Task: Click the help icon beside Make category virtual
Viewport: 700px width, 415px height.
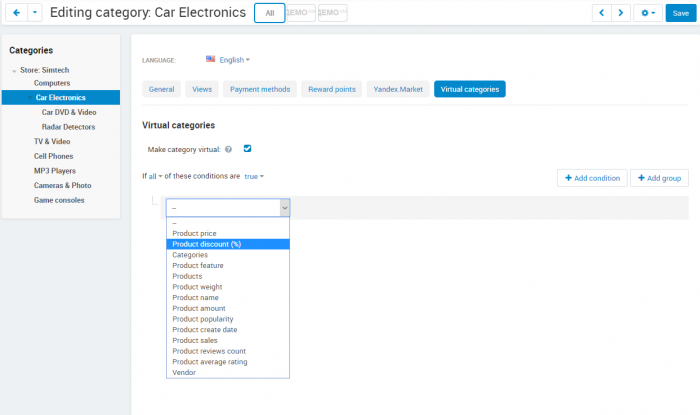Action: tap(229, 149)
